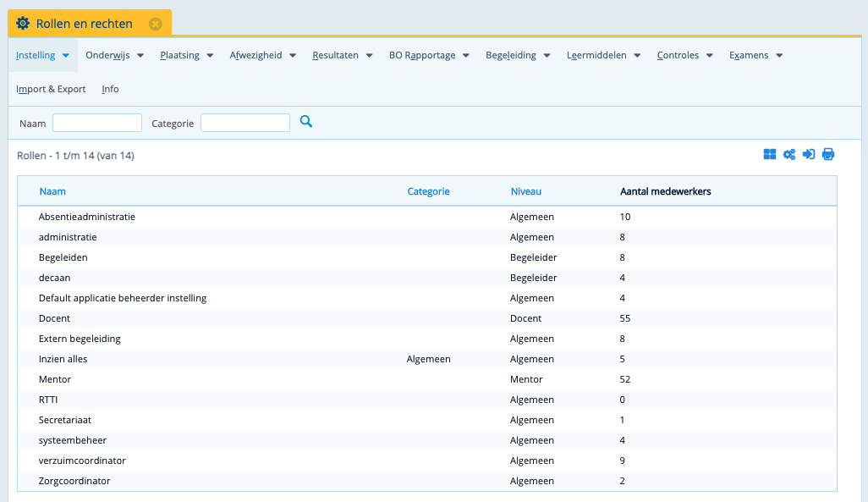
Task: Click the gear icon in Rollen tab
Action: (23, 23)
